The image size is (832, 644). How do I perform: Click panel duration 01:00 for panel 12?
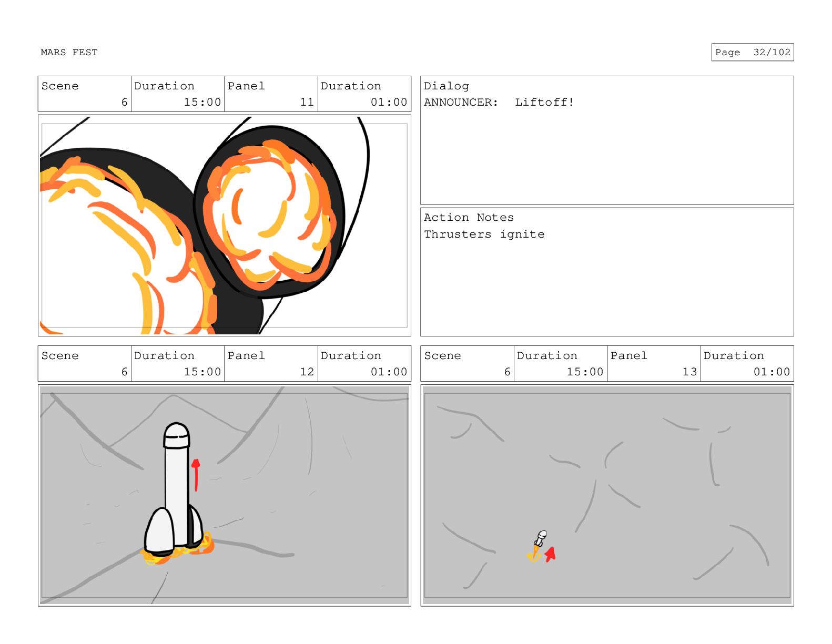click(x=389, y=372)
